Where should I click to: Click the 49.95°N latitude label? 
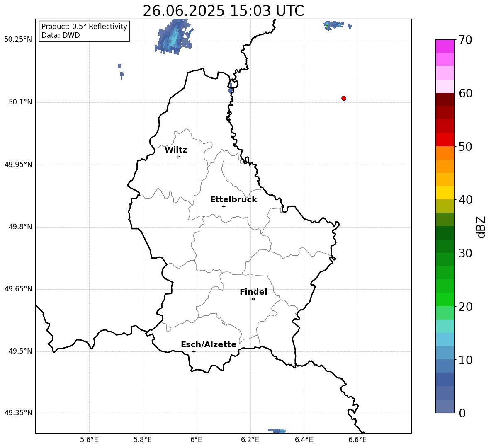pos(18,165)
